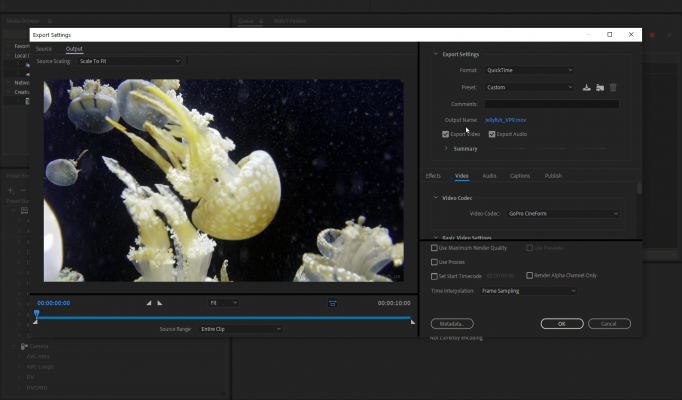
Task: Click the Save Preset icon
Action: pyautogui.click(x=587, y=87)
